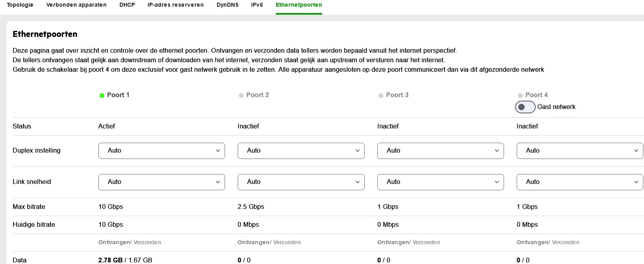
Task: Click the green Poort 1 status indicator
Action: tap(102, 96)
